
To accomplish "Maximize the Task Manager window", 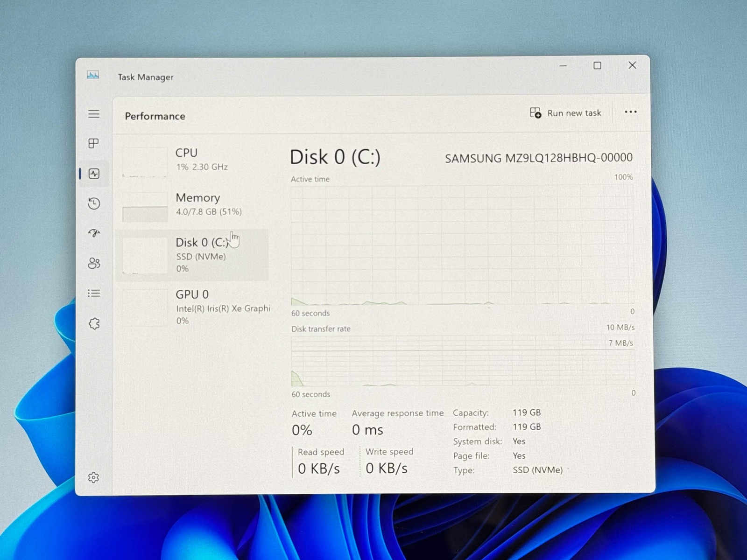I will pos(597,66).
